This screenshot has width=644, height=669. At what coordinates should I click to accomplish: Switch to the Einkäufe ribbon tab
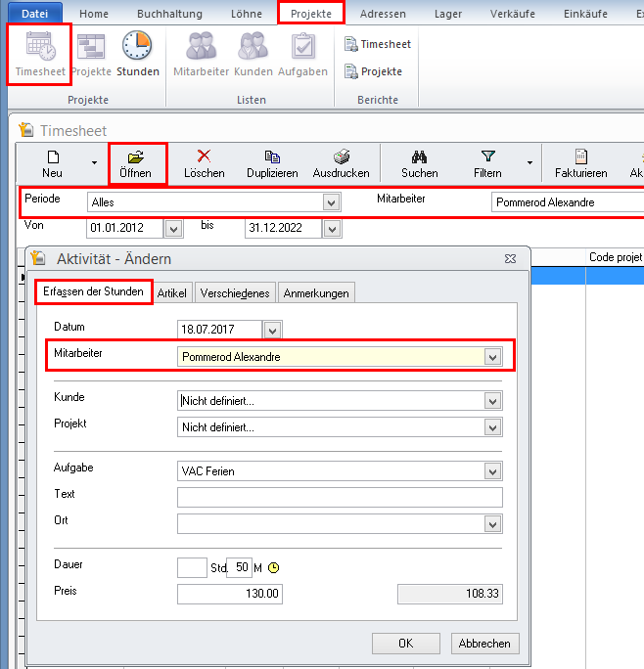[x=585, y=14]
